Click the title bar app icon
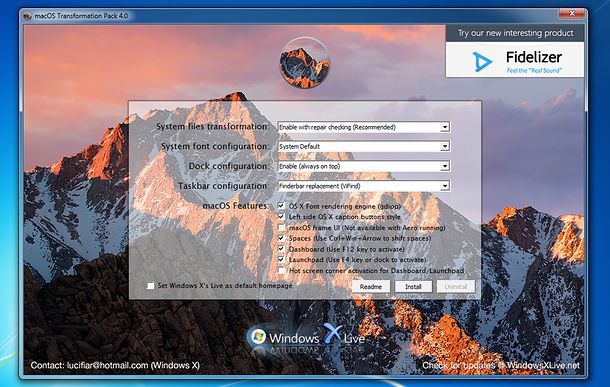The height and width of the screenshot is (387, 610). point(27,16)
